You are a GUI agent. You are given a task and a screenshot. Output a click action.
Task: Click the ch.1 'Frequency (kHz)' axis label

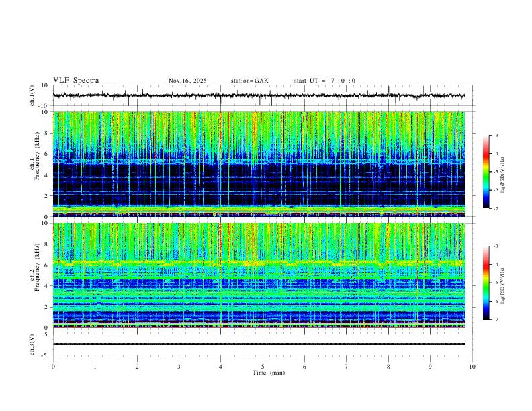pos(37,156)
